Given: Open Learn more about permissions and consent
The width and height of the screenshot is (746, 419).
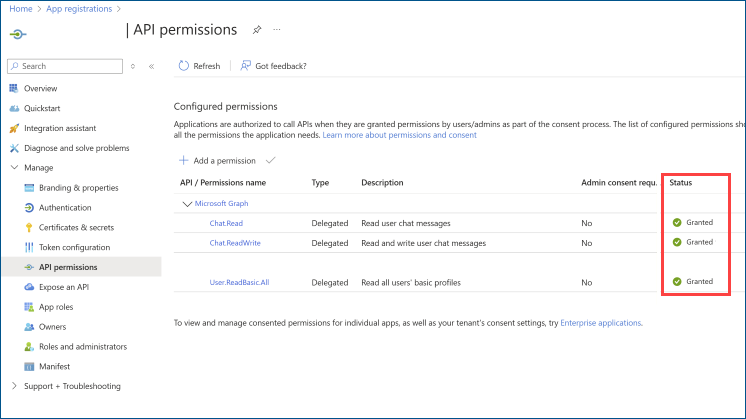Looking at the screenshot, I should [399, 135].
